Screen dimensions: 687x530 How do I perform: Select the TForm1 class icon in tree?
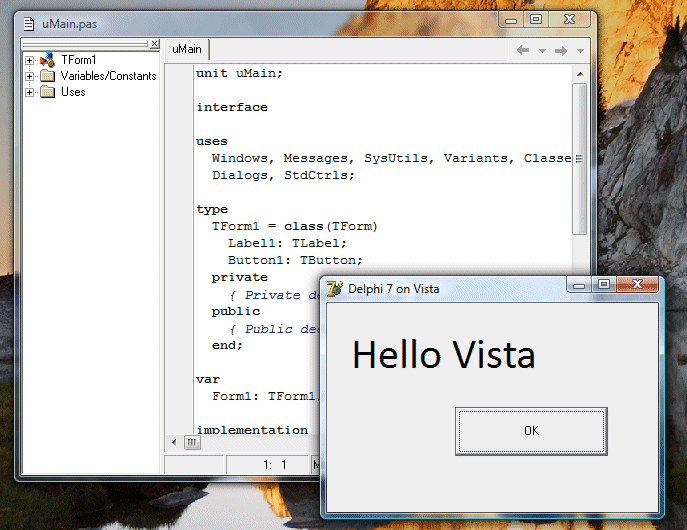click(x=47, y=60)
